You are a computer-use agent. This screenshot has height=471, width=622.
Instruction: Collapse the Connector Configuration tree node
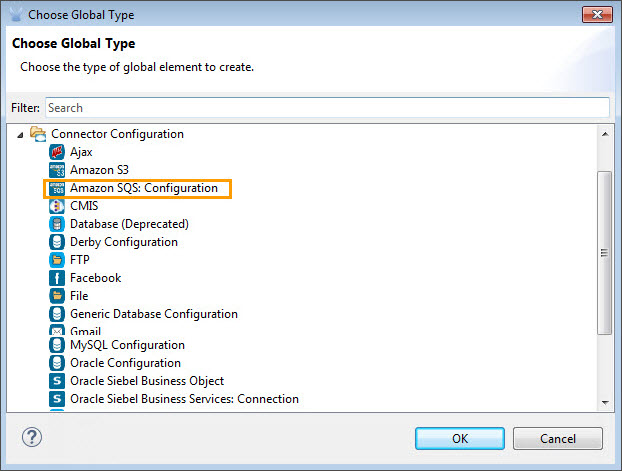tap(22, 134)
